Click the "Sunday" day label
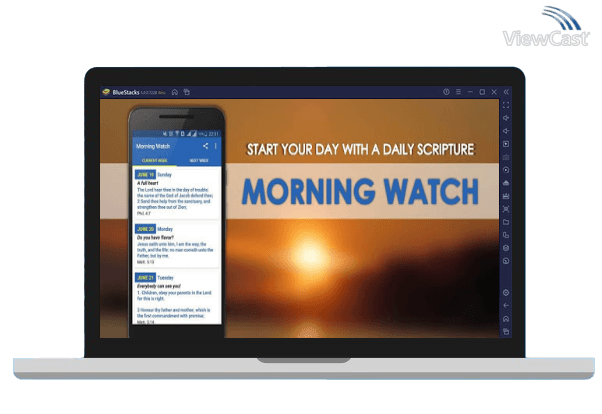This screenshot has width=602, height=414. 164,175
